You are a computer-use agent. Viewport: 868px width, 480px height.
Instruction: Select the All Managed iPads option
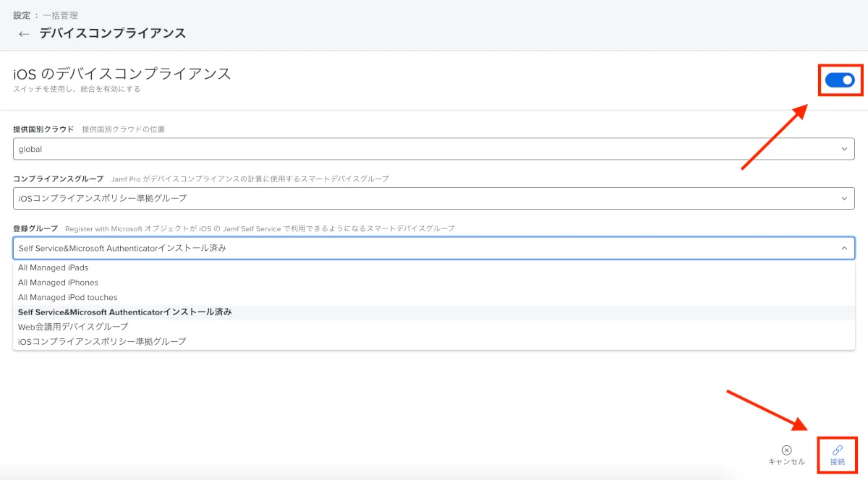click(x=54, y=267)
